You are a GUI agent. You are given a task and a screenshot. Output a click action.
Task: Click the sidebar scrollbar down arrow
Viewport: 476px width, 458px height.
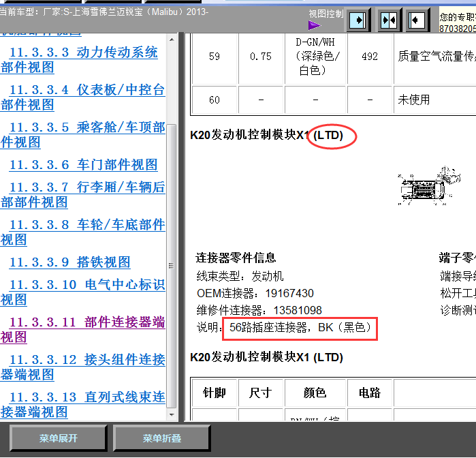[172, 414]
